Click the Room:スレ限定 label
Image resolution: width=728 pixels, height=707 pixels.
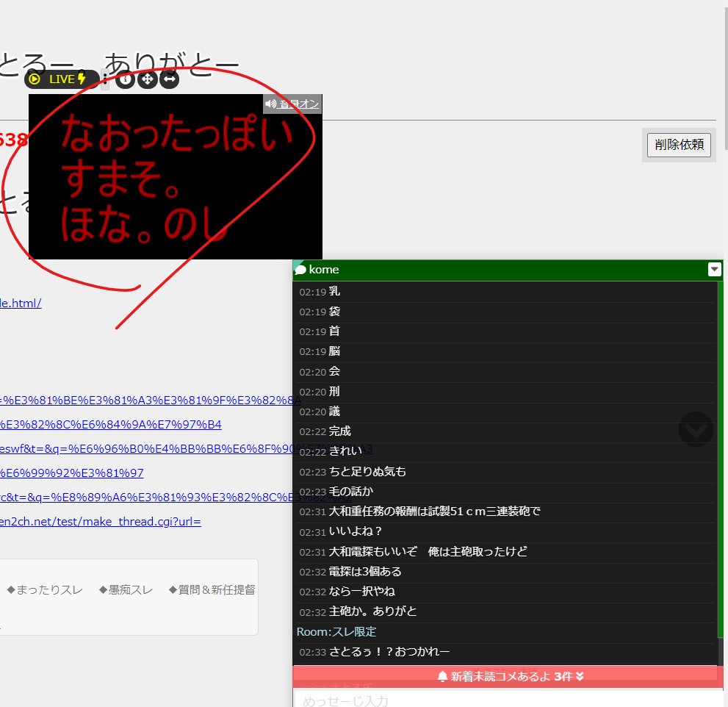[x=335, y=631]
